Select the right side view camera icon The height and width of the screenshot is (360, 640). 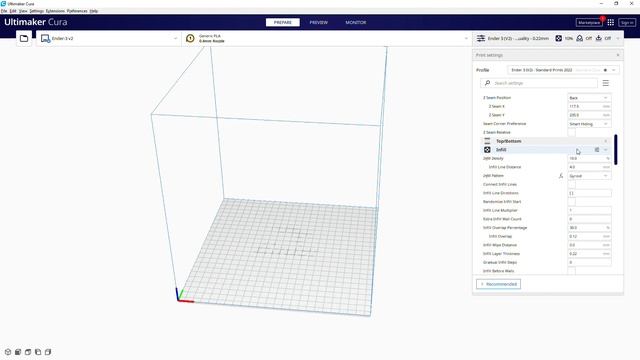pyautogui.click(x=48, y=352)
